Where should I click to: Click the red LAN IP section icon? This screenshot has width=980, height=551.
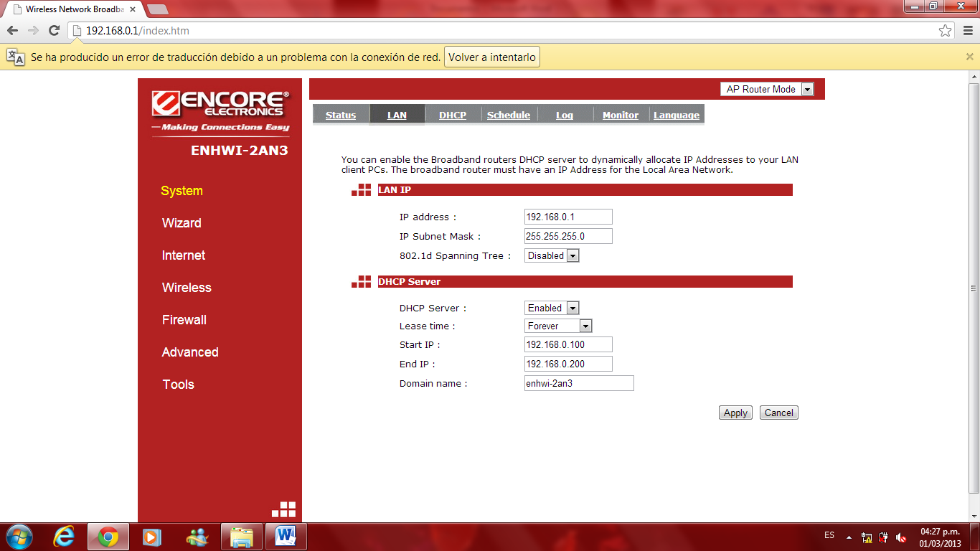pyautogui.click(x=361, y=189)
